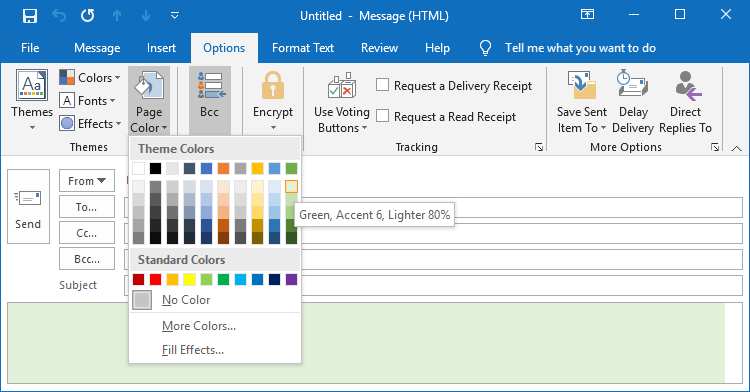Image resolution: width=750 pixels, height=392 pixels.
Task: Click Tell me what you want to do
Action: point(580,48)
